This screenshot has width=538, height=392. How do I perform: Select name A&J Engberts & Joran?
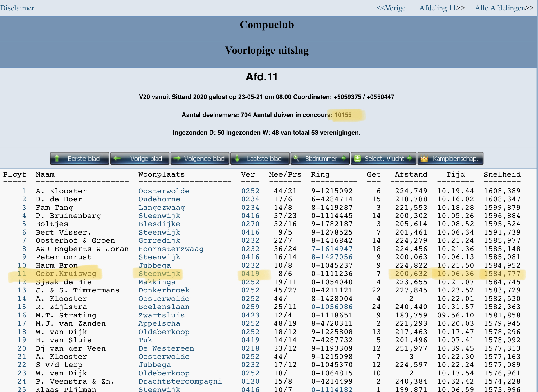(82, 249)
